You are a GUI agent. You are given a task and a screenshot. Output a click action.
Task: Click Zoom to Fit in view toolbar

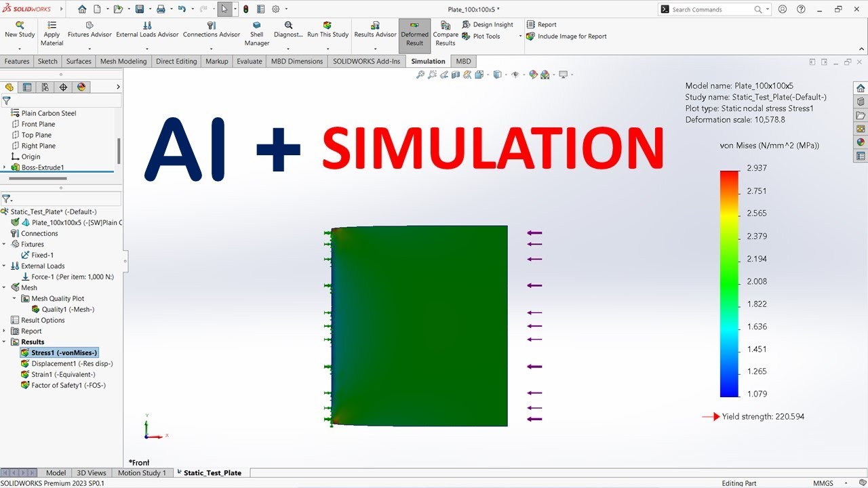420,75
